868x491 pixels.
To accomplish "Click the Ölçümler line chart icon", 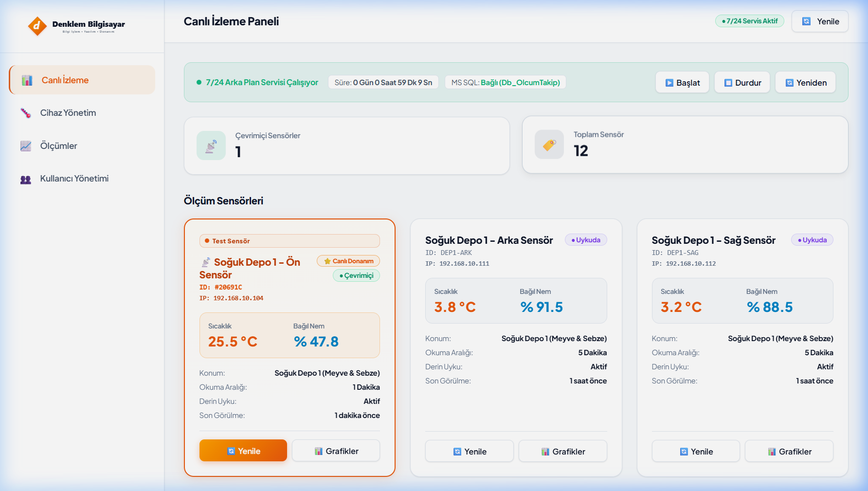I will pos(26,146).
